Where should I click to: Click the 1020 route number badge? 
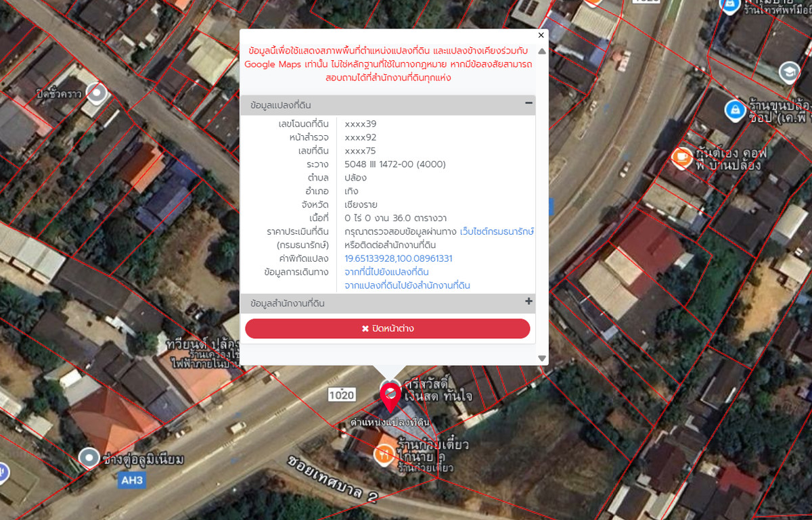[342, 394]
